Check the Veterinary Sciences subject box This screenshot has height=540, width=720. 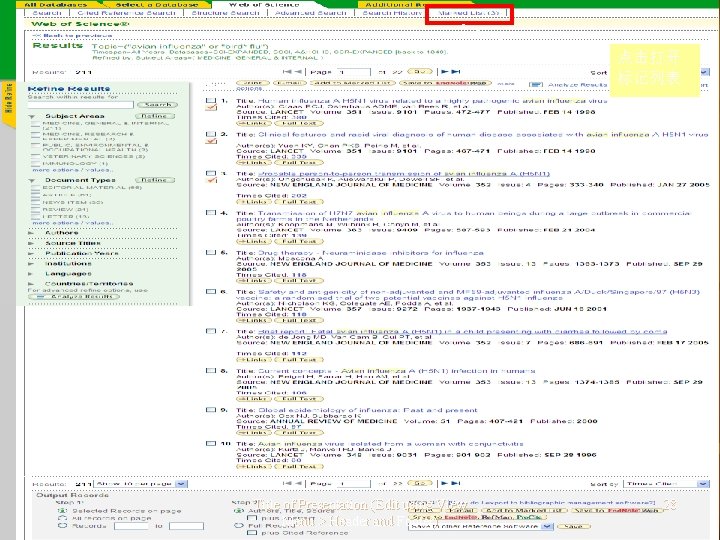point(35,157)
